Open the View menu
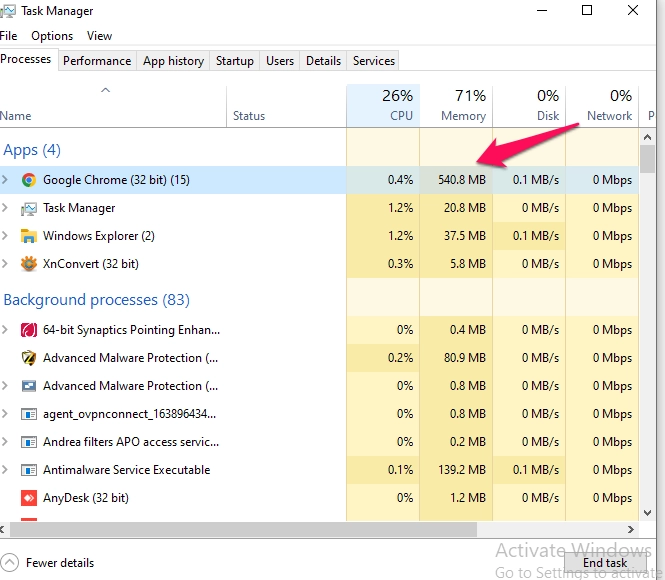Viewport: 665px width, 580px height. pos(99,36)
